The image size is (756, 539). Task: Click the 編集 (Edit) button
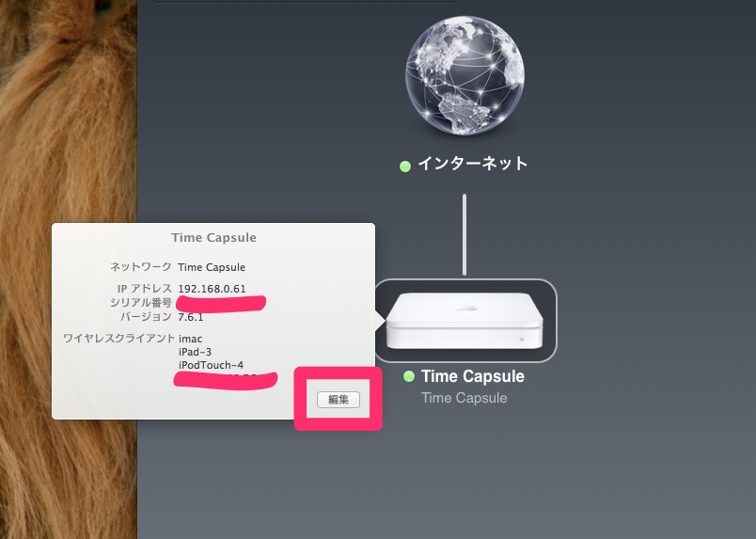338,400
